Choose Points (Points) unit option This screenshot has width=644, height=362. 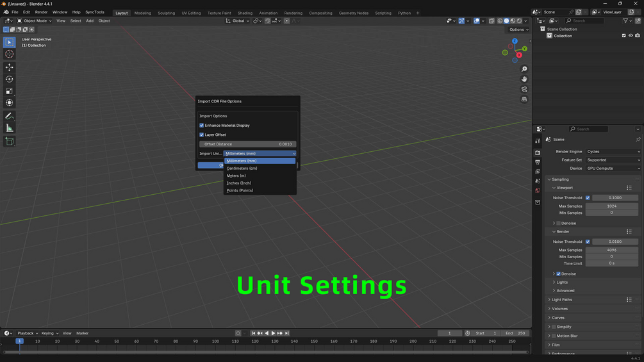pyautogui.click(x=260, y=190)
